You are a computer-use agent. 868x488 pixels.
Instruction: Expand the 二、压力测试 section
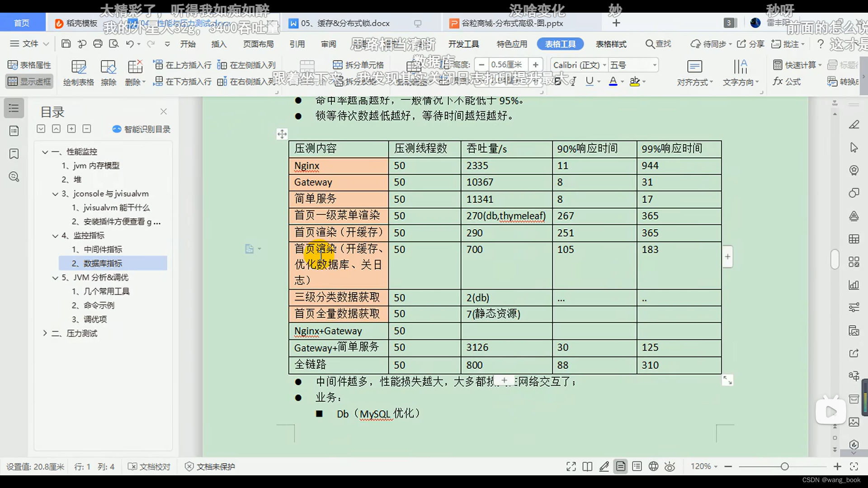45,333
